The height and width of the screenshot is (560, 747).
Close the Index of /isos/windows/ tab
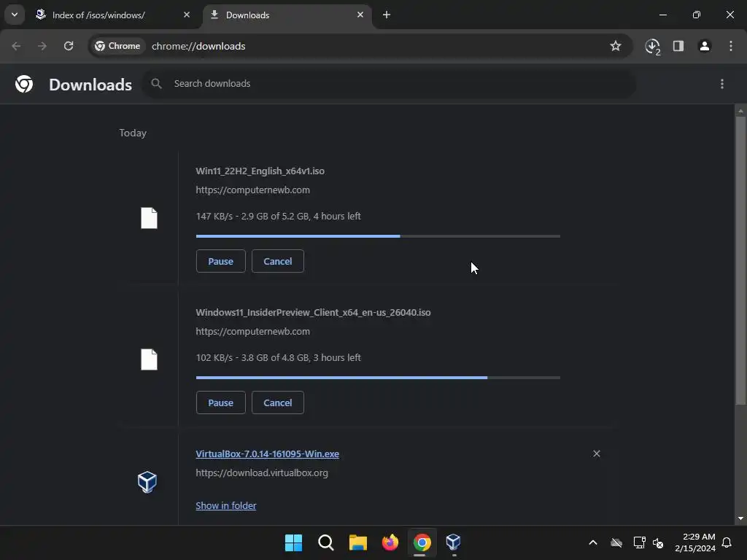tap(187, 15)
